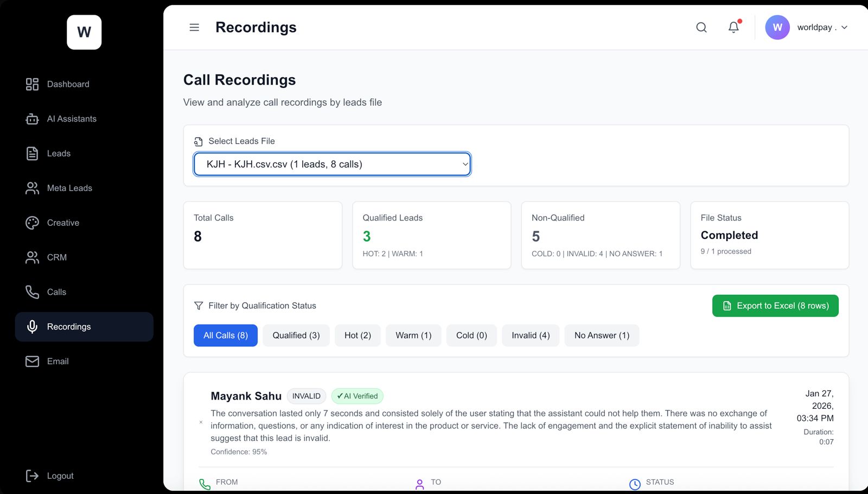Open the Select Leads File dropdown
The image size is (868, 494).
pyautogui.click(x=331, y=164)
